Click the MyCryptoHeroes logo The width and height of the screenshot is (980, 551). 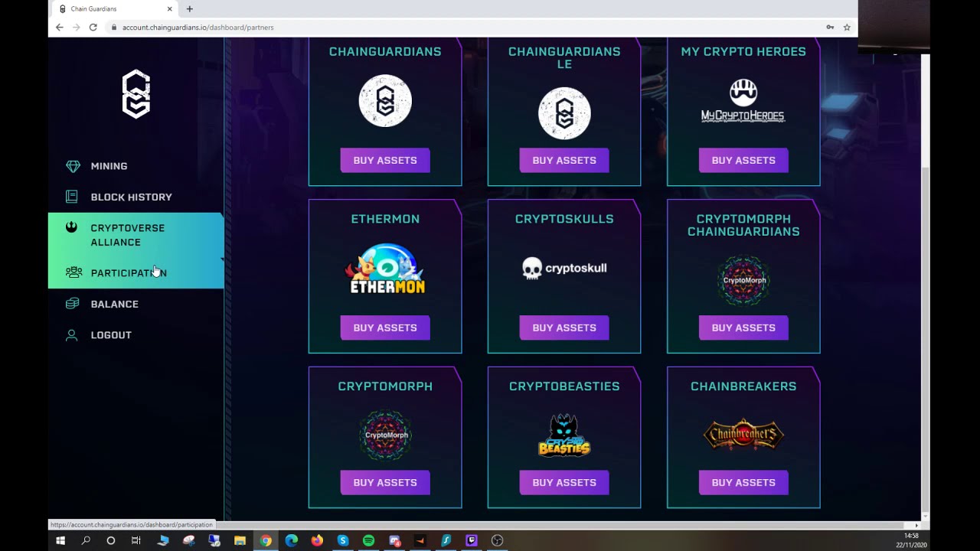[x=743, y=100]
